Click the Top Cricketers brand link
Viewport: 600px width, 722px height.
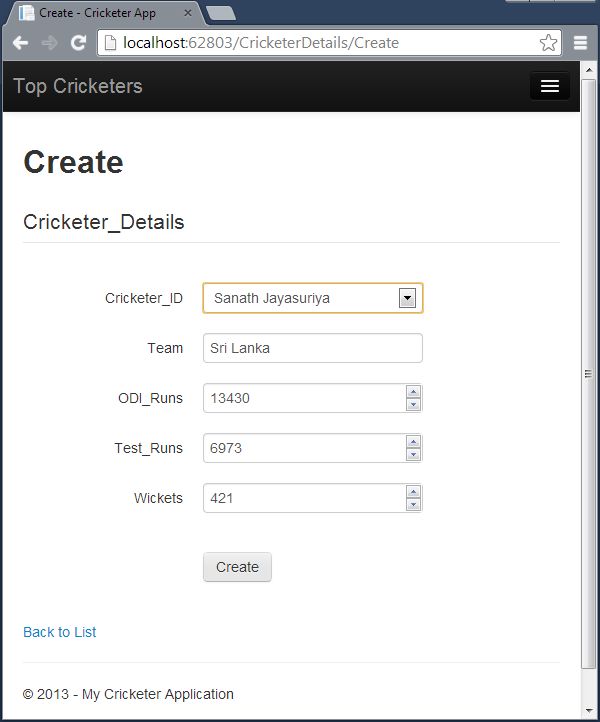pyautogui.click(x=78, y=86)
